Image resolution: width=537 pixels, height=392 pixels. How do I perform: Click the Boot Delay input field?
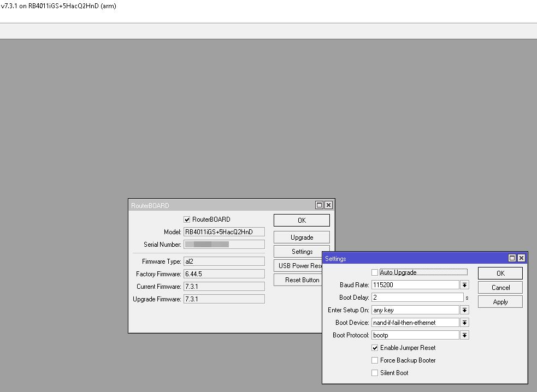click(x=417, y=298)
